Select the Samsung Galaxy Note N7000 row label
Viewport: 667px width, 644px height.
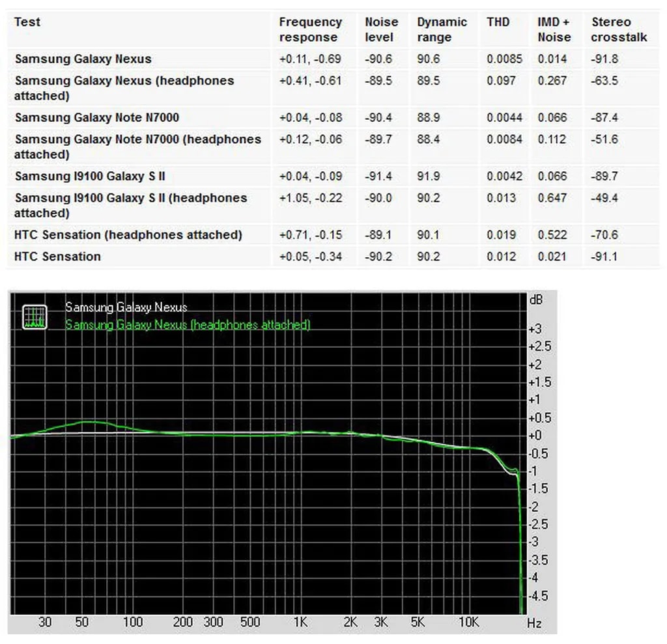pos(96,118)
